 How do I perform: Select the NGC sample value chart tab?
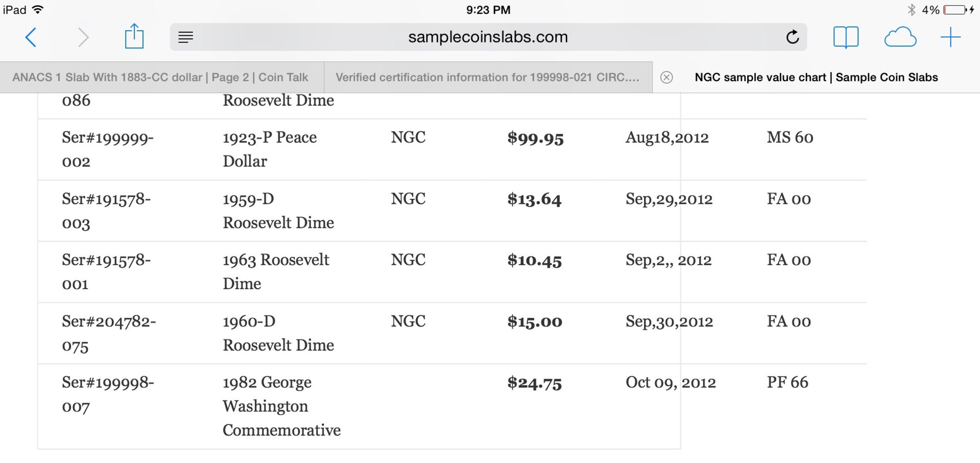pyautogui.click(x=816, y=77)
